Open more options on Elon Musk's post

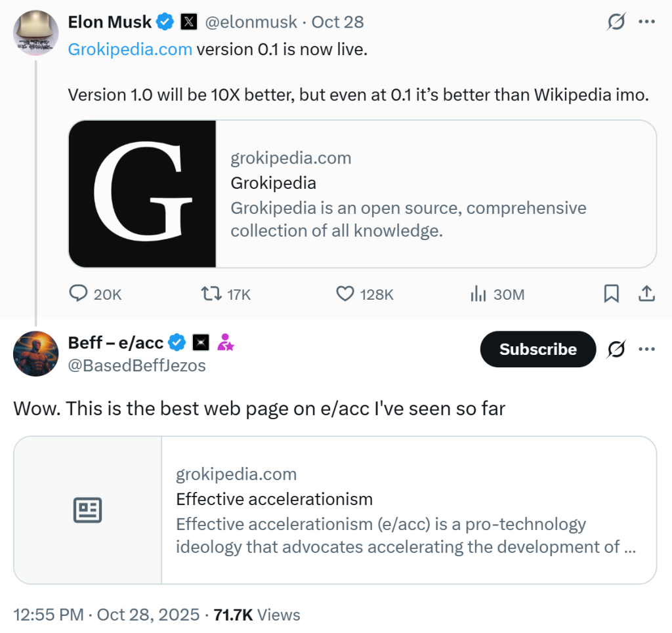pos(647,22)
